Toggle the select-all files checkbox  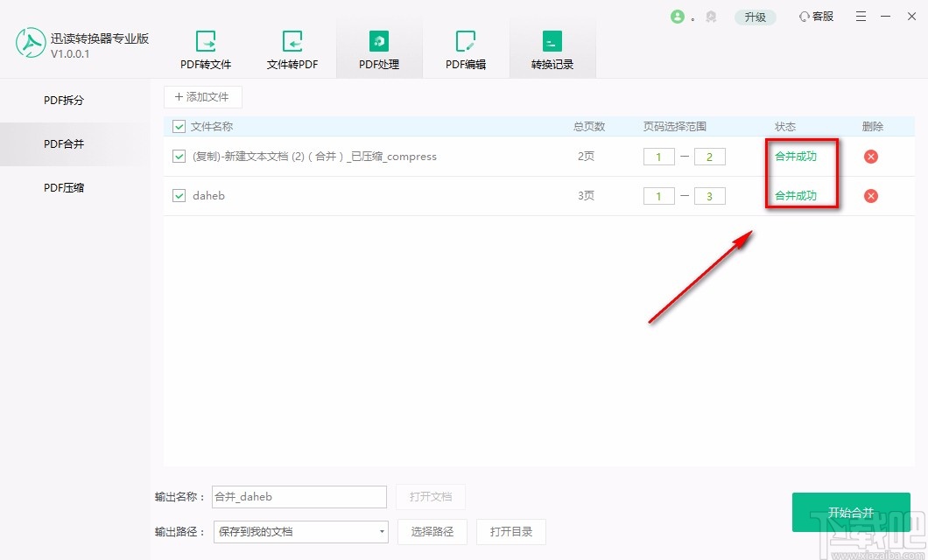pos(177,126)
